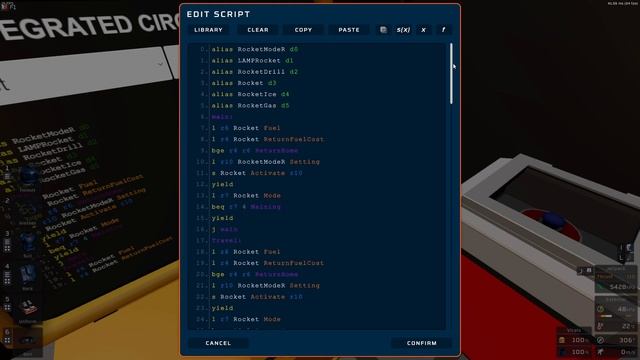This screenshot has height=360, width=640.
Task: Click line 9 'bge' ReturnHome instruction
Action: 255,151
